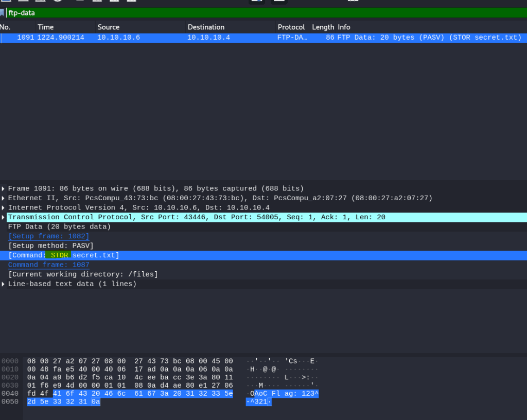Click ASCII text 'AoC Fl ag: 123^'
Image resolution: width=527 pixels, height=420 pixels.
coord(286,393)
